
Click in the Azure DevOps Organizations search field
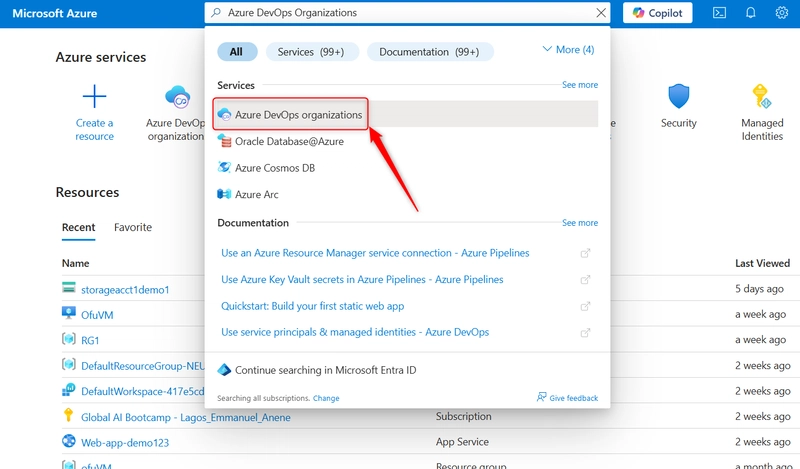[408, 13]
